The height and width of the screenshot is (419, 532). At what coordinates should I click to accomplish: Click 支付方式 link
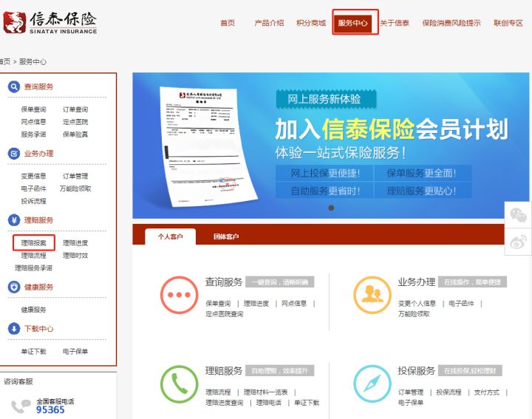(487, 392)
